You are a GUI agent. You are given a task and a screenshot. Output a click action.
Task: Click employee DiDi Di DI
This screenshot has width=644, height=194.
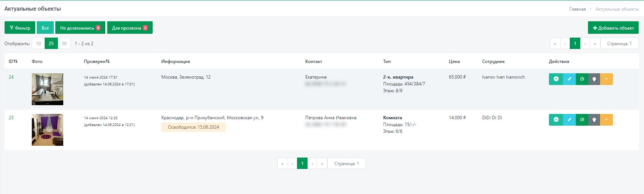click(x=492, y=117)
